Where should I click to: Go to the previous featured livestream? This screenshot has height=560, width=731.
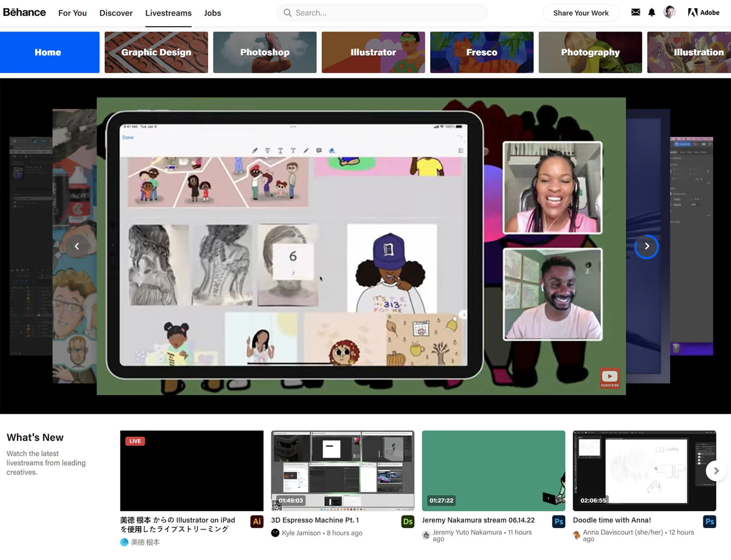[x=77, y=246]
